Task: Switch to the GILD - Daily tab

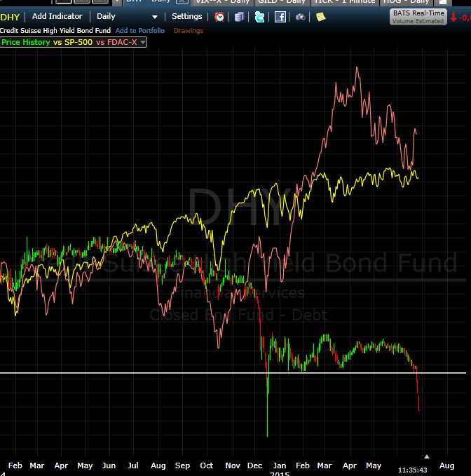Action: 282,2
